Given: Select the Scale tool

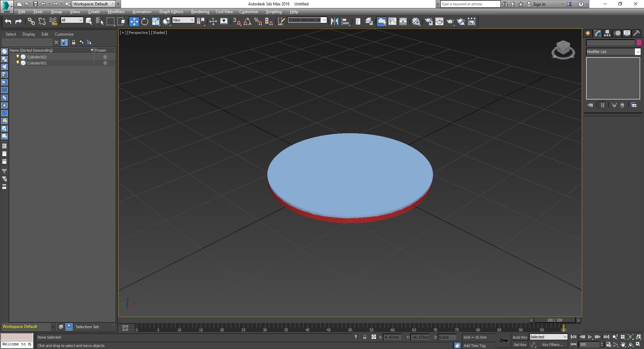Looking at the screenshot, I should pyautogui.click(x=156, y=21).
